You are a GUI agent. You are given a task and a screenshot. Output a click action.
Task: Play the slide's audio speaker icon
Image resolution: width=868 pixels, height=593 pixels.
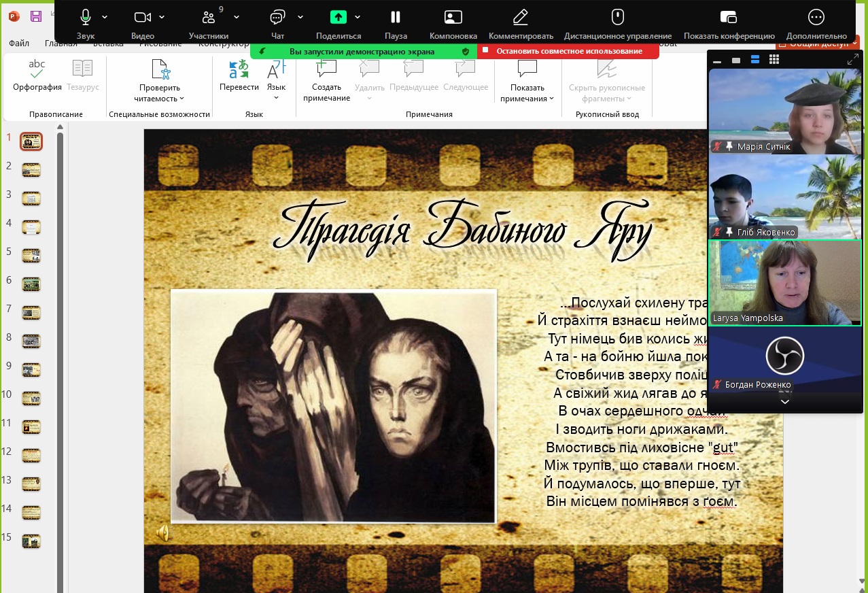coord(163,534)
